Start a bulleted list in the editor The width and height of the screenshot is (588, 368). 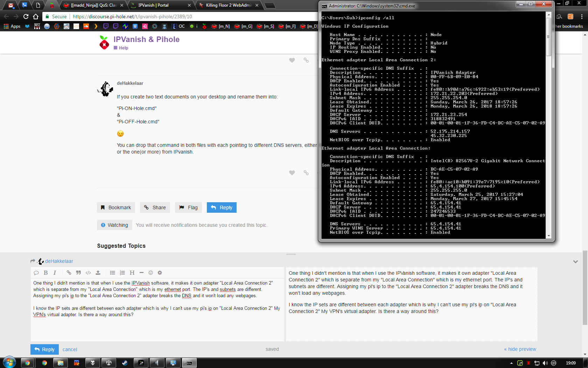(x=112, y=273)
